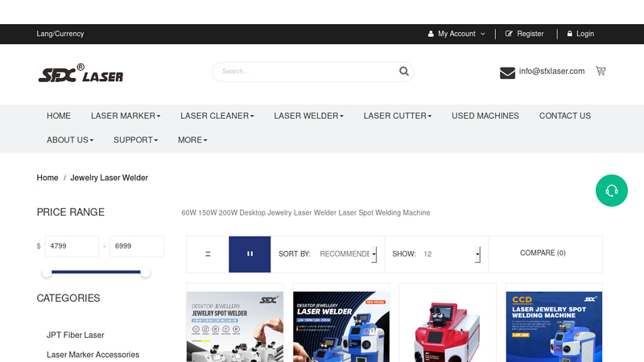Click the search magnifier icon

click(x=404, y=72)
